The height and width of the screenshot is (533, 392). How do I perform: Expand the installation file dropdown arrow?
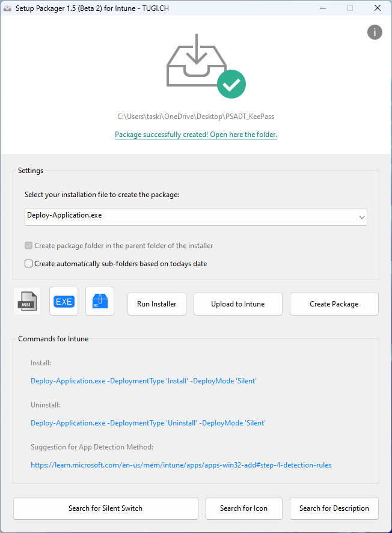(x=361, y=217)
